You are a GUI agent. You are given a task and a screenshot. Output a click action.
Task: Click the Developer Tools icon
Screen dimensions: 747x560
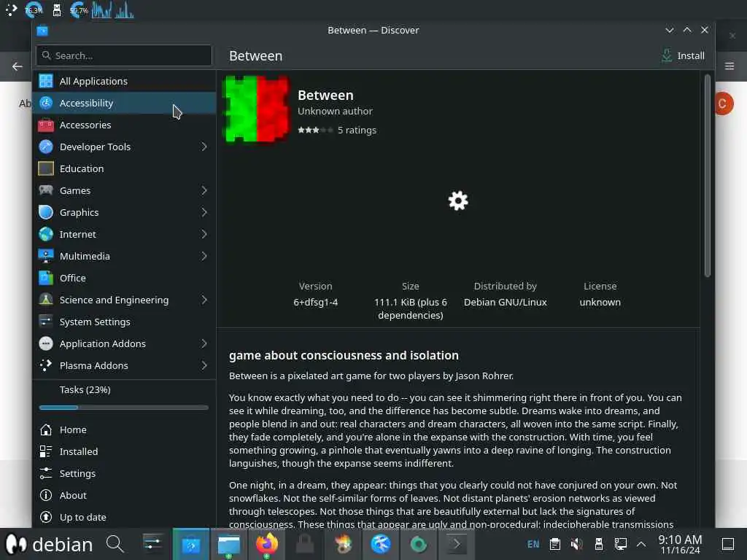point(46,147)
